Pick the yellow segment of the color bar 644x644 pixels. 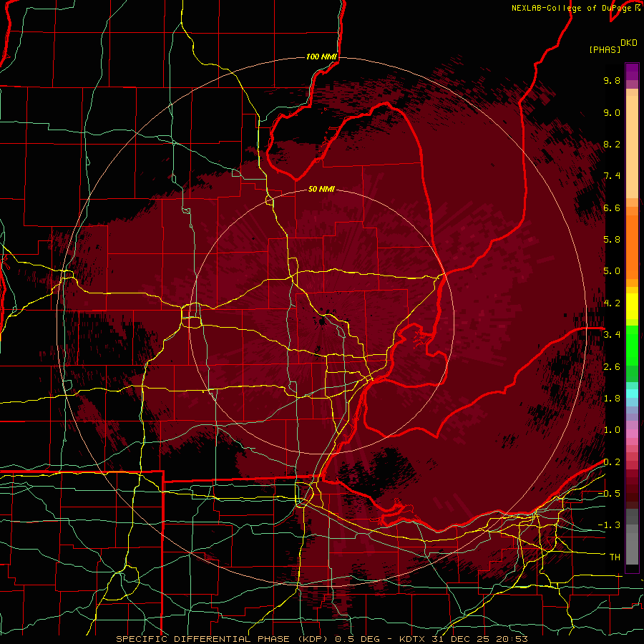pos(632,306)
